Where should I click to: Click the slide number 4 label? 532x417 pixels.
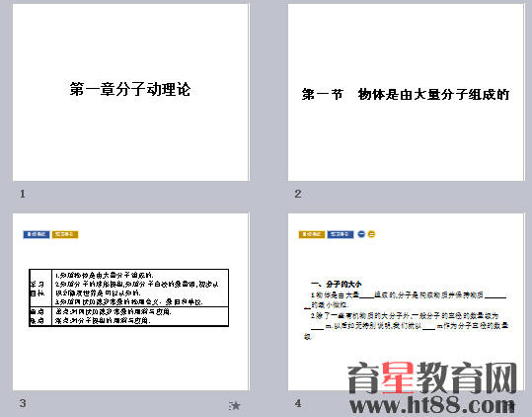(298, 403)
